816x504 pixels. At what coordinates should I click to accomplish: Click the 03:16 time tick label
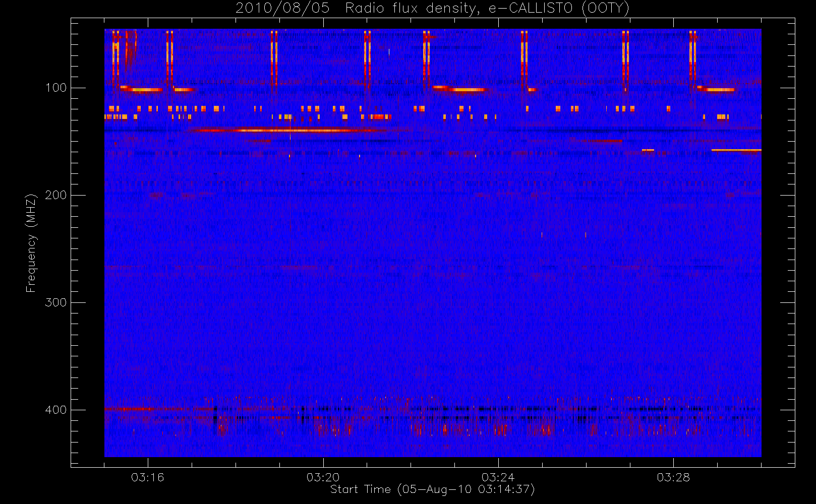[x=148, y=477]
